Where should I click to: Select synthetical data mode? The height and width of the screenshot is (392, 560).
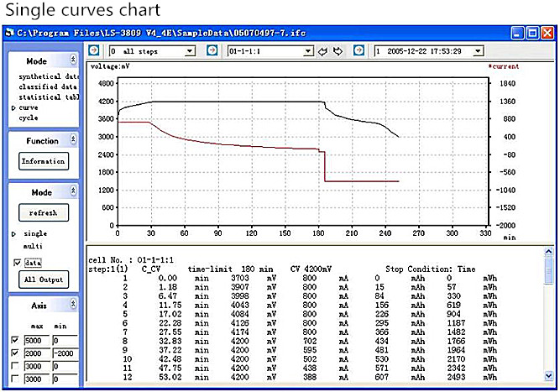tap(47, 76)
